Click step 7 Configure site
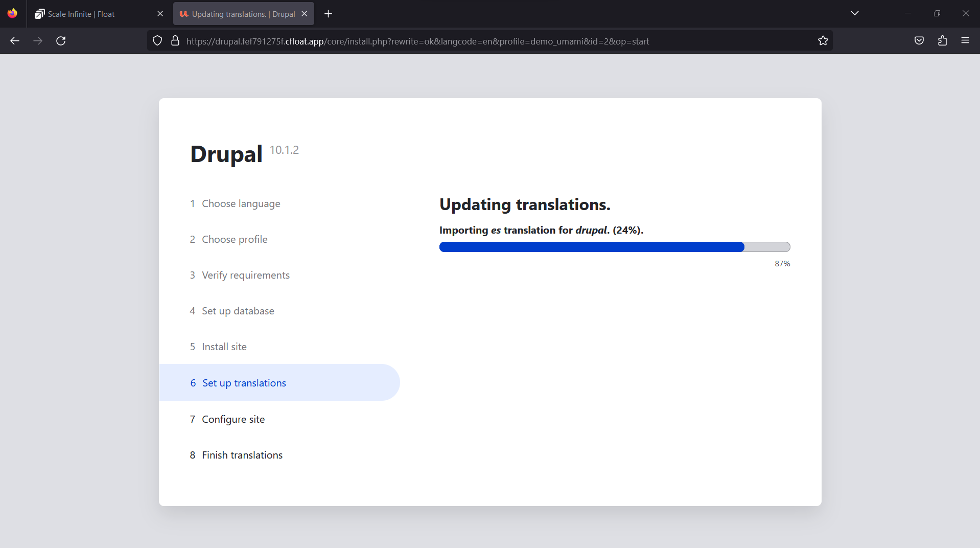Viewport: 980px width, 548px height. [x=227, y=419]
